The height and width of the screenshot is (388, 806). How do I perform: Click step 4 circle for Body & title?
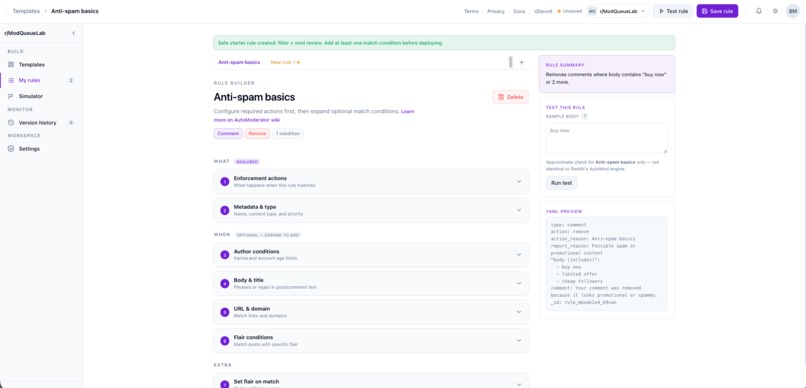[x=224, y=283]
